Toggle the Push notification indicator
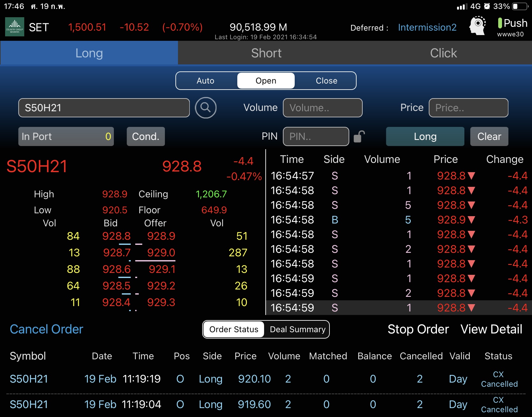Viewport: 532px width, 417px height. (500, 23)
